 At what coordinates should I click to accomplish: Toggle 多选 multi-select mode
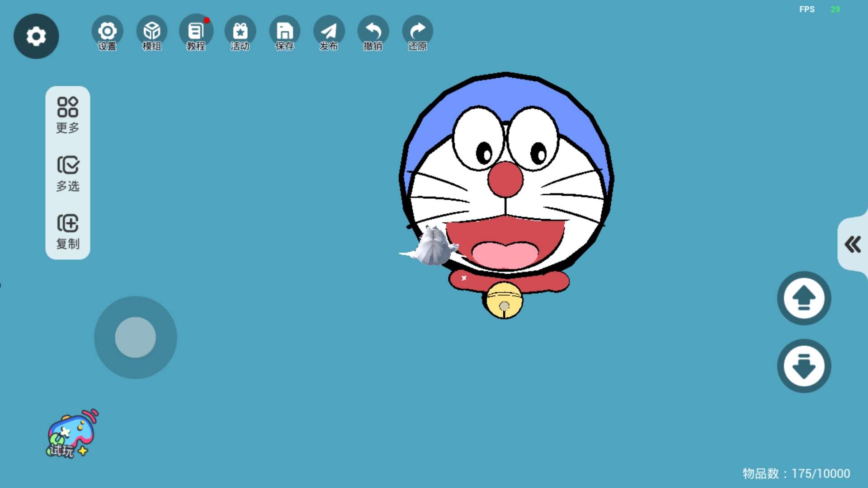point(68,174)
